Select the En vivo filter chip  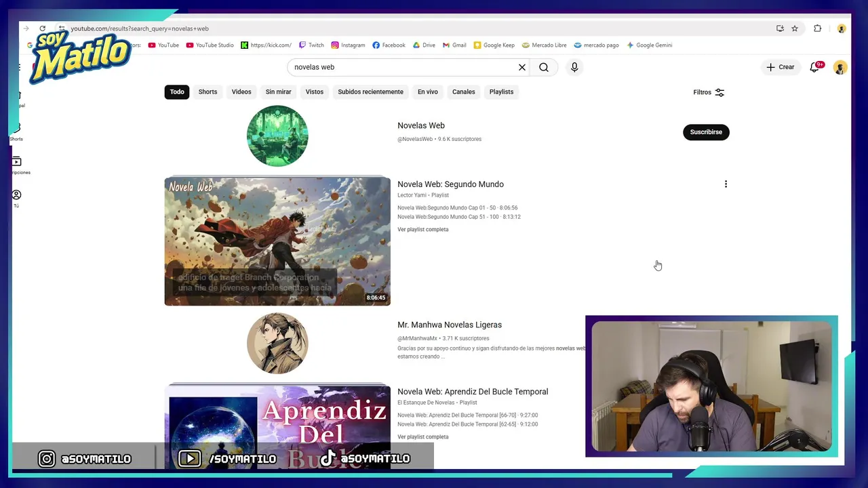coord(427,91)
